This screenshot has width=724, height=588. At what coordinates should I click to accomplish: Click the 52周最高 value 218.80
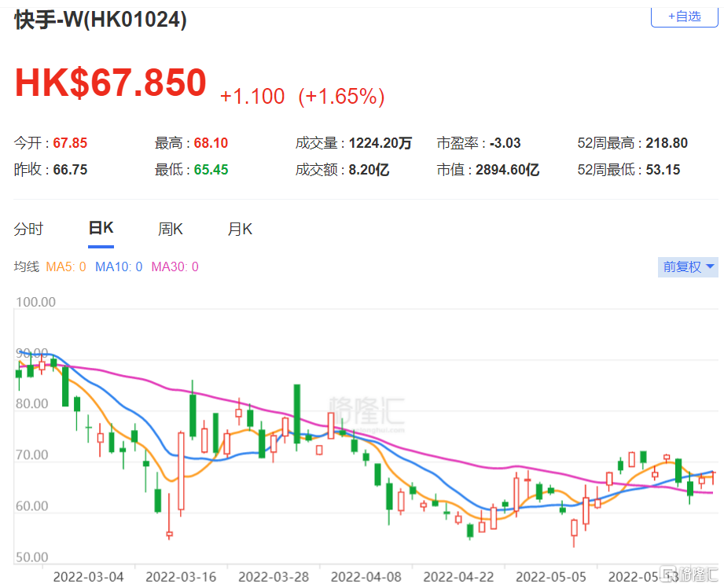pos(667,143)
